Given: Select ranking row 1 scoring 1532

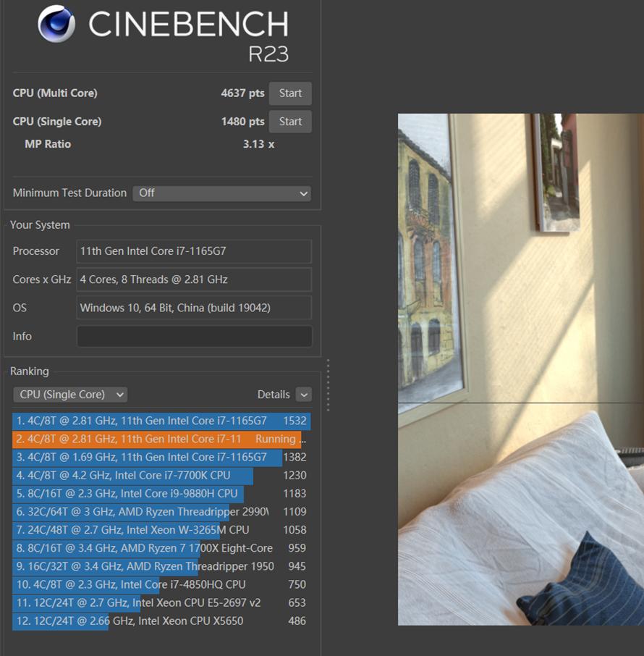Looking at the screenshot, I should click(161, 421).
